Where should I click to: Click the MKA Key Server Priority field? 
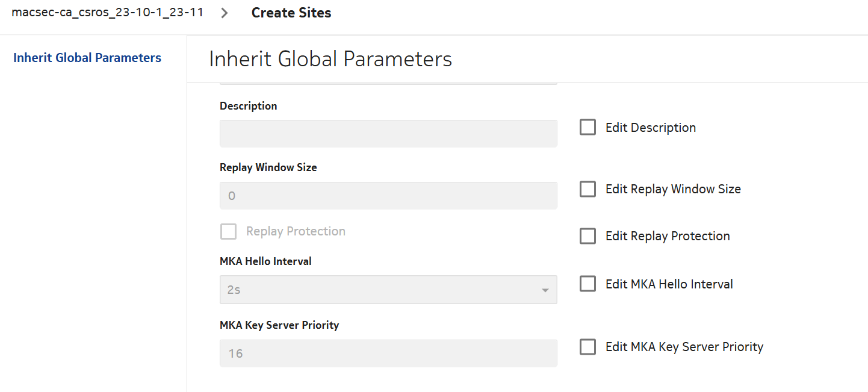pyautogui.click(x=388, y=353)
